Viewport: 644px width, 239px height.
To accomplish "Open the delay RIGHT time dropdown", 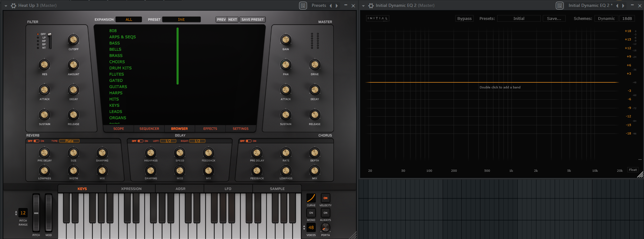I will [x=197, y=141].
